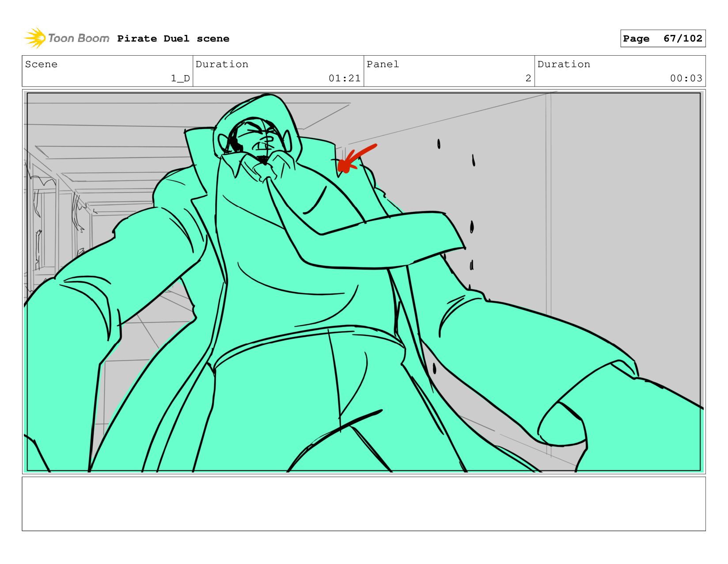Click the storyboard panel drawing thumbnail

tap(364, 282)
